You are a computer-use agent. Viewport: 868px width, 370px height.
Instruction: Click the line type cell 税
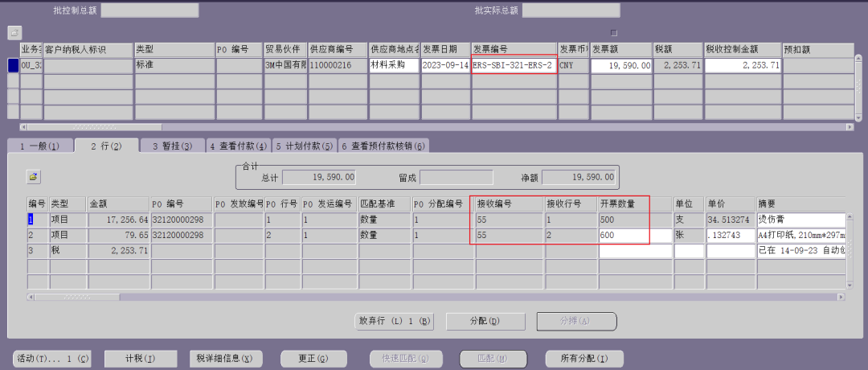click(68, 251)
